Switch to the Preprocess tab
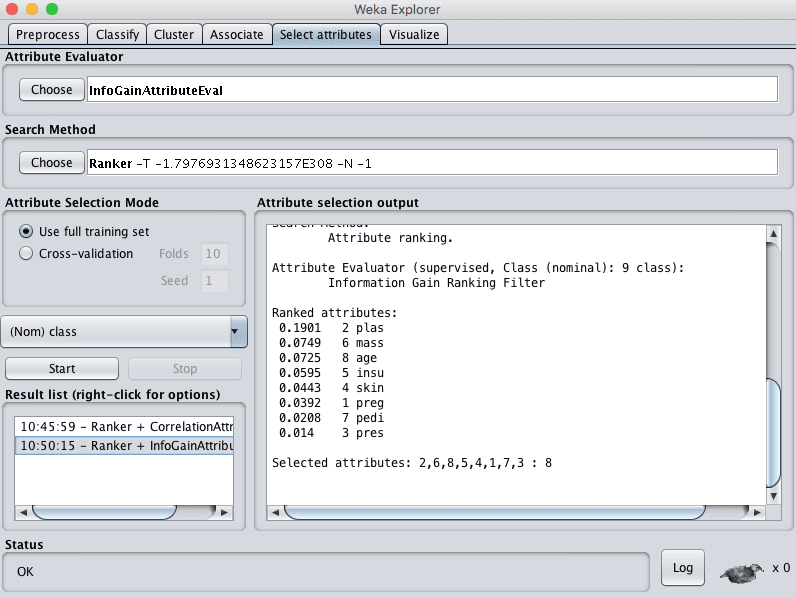The height and width of the screenshot is (598, 796). pyautogui.click(x=47, y=35)
